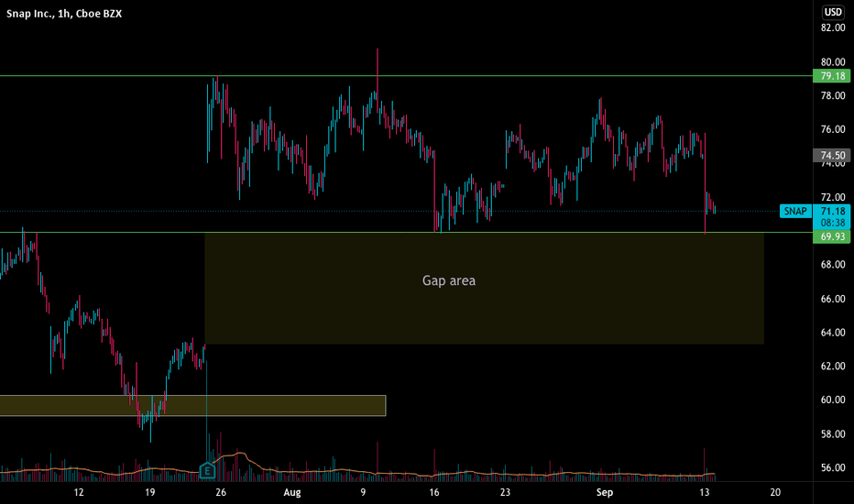Click the 60.00 price axis label
The height and width of the screenshot is (504, 854).
tap(833, 400)
